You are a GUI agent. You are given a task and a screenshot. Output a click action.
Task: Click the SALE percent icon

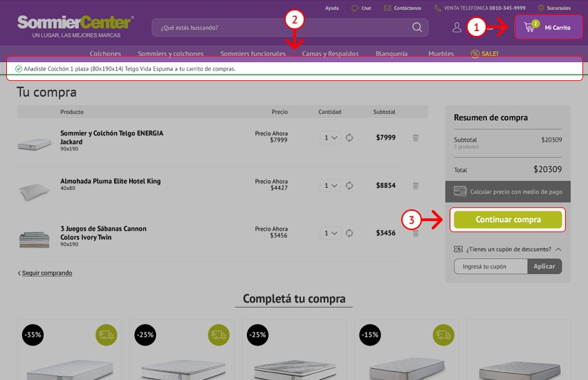(475, 53)
